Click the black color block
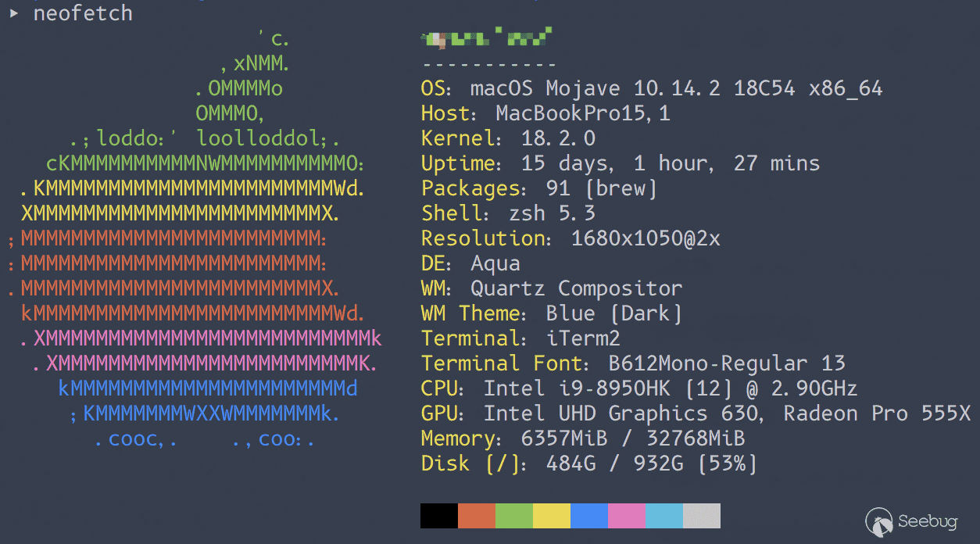980x544 pixels. pos(439,516)
